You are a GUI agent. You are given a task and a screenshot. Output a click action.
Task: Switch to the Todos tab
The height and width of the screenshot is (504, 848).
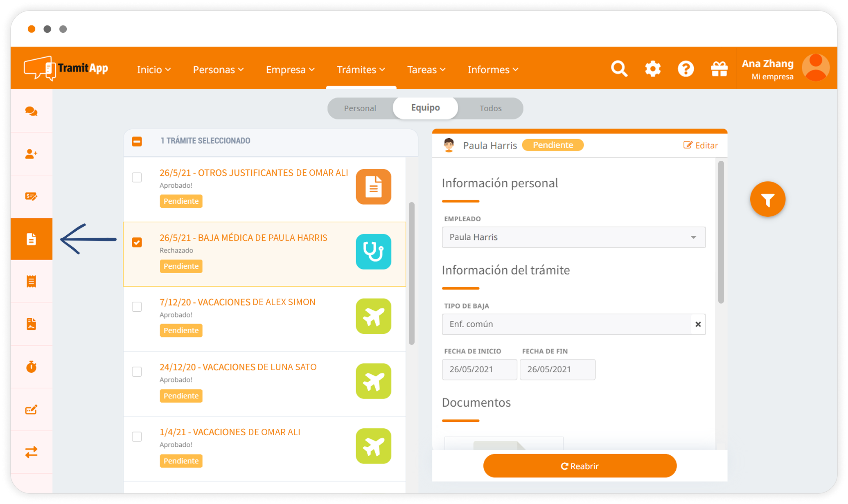point(490,108)
